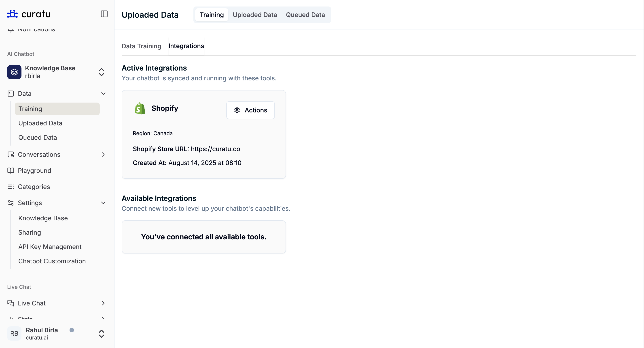Click the Knowledge Base layers icon
The height and width of the screenshot is (348, 644).
coord(14,72)
